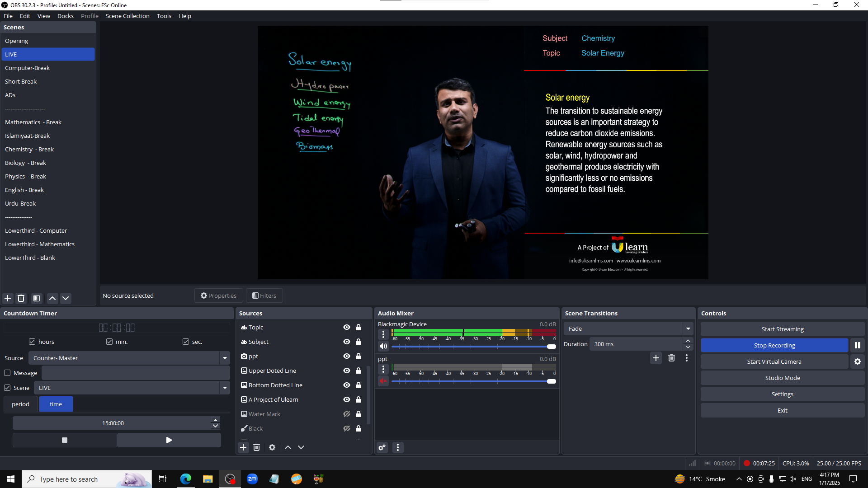Open source properties gear in Sources panel
Image resolution: width=868 pixels, height=488 pixels.
click(272, 447)
